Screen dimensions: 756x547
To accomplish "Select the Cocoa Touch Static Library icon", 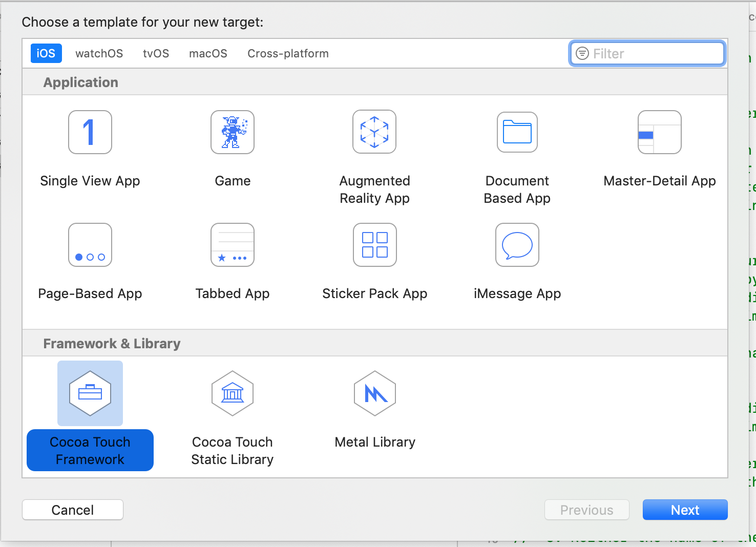I will pos(233,393).
